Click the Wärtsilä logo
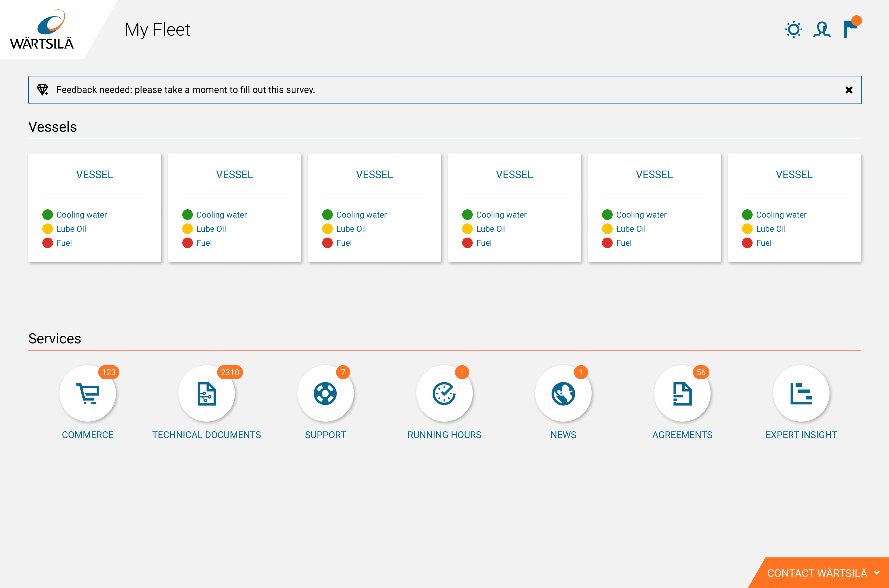The width and height of the screenshot is (889, 588). [42, 30]
